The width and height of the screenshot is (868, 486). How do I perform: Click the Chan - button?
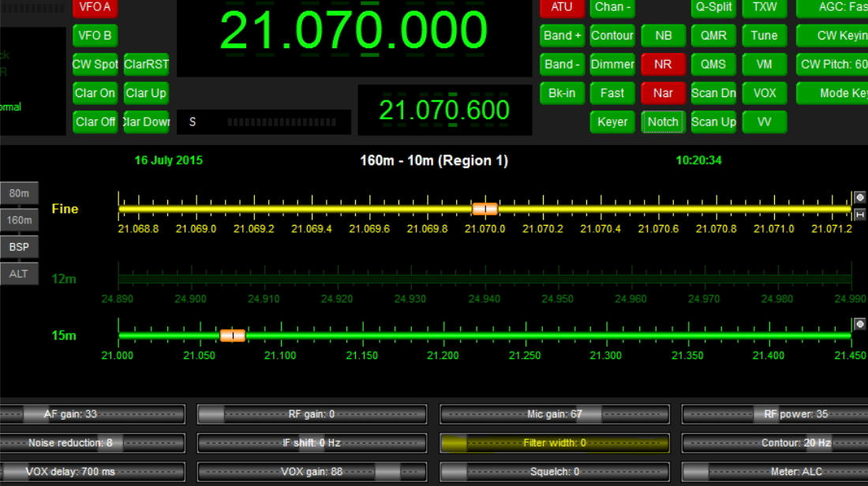612,7
